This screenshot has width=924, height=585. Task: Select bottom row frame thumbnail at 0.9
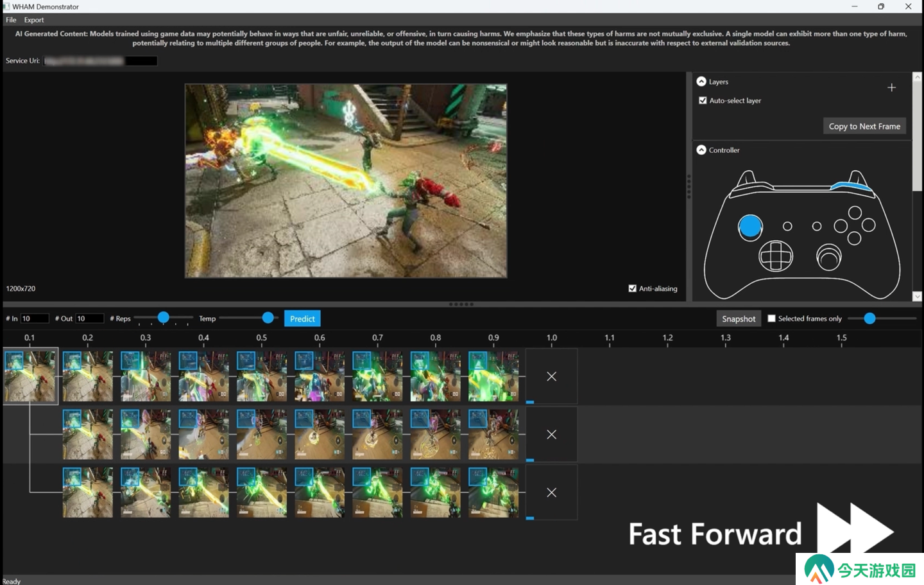point(493,492)
